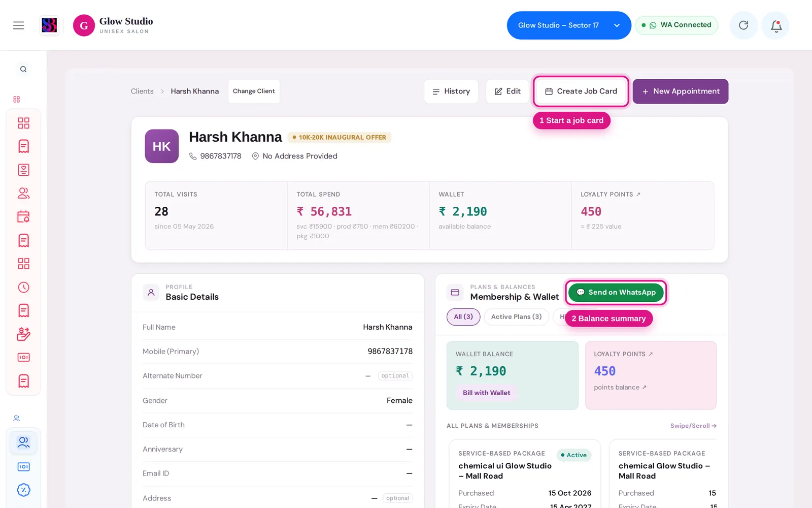Click Create Job Card
This screenshot has height=508, width=812.
pos(581,91)
